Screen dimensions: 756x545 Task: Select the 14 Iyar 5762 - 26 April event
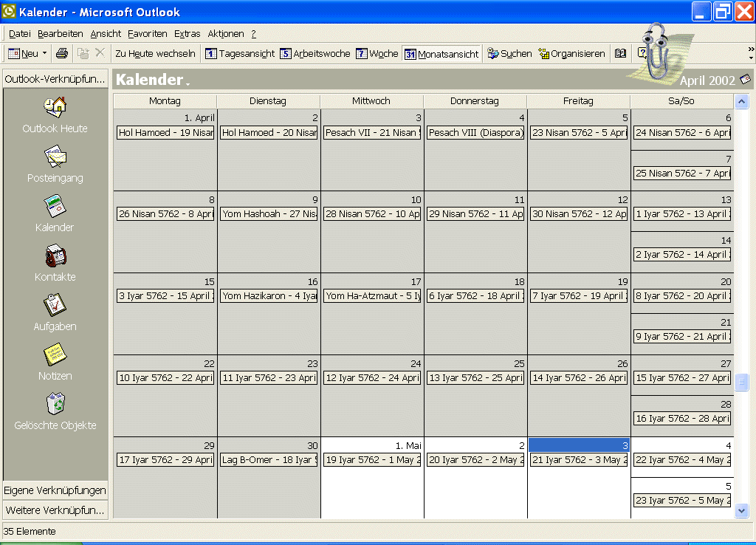click(x=579, y=377)
